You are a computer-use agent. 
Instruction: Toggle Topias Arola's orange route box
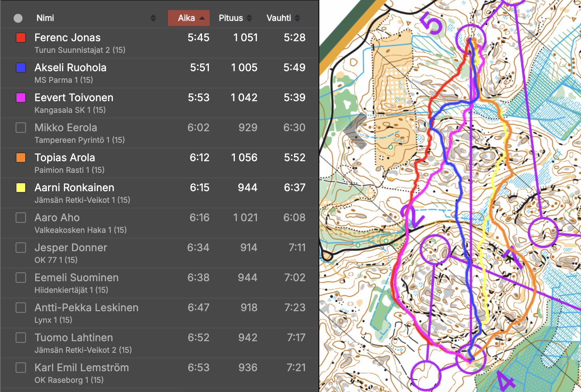click(21, 158)
